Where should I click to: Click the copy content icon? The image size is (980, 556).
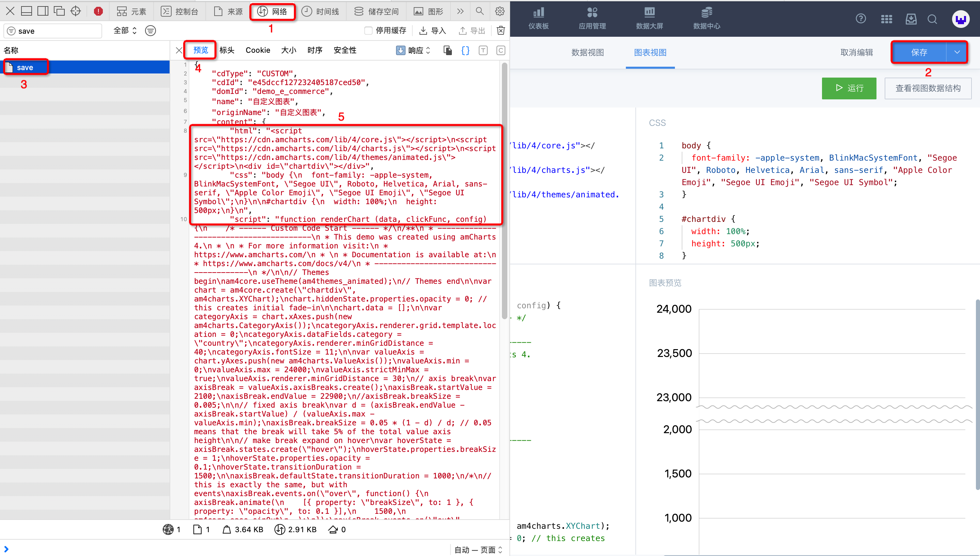tap(448, 50)
